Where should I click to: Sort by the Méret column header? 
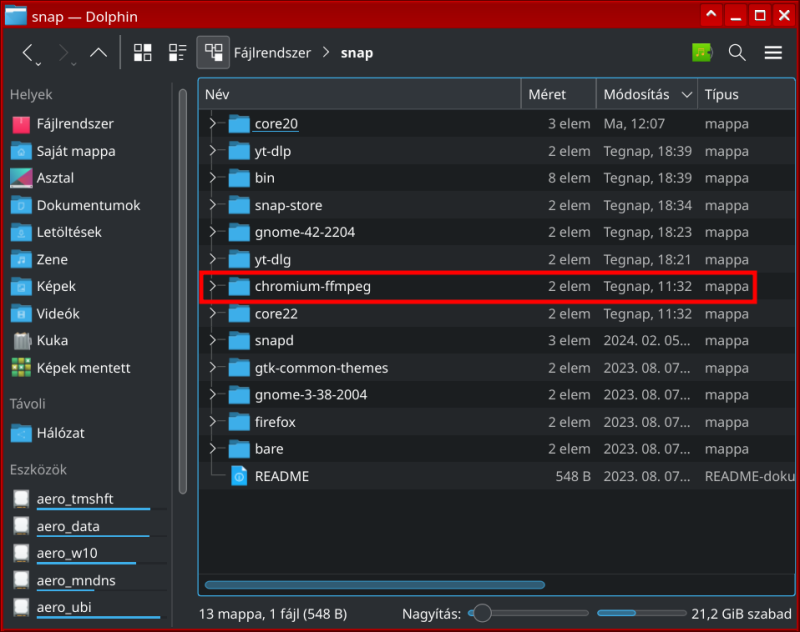coord(559,94)
